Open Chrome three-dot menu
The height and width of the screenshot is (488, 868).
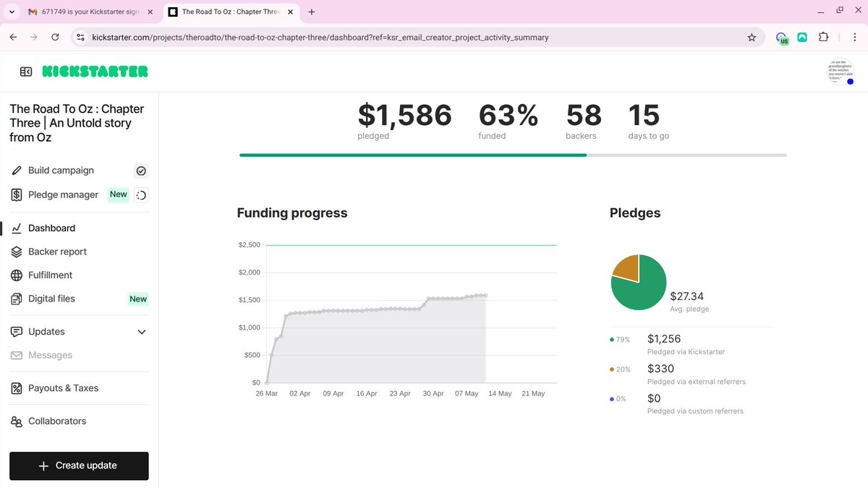coord(855,38)
